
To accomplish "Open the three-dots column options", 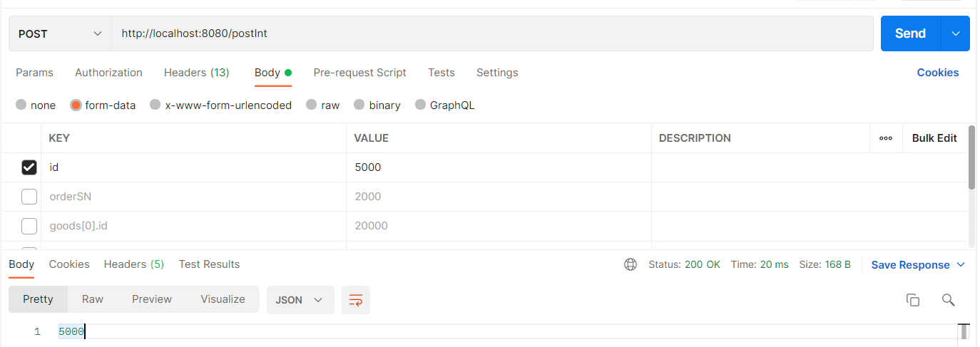I will pos(886,138).
